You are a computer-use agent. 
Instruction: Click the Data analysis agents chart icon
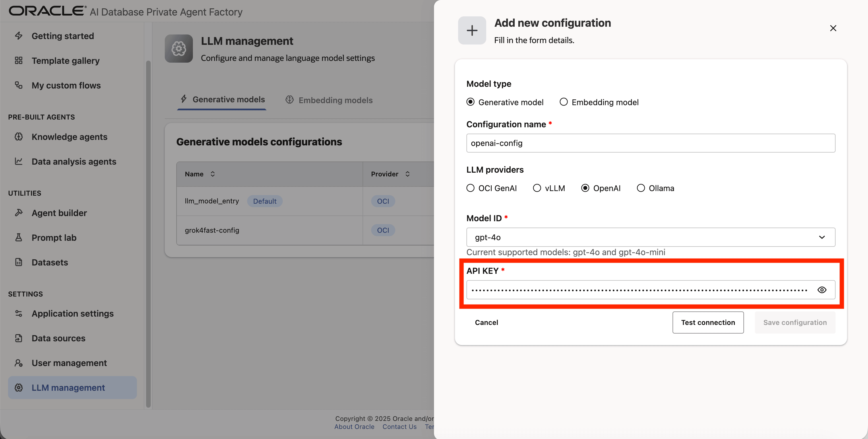tap(19, 161)
